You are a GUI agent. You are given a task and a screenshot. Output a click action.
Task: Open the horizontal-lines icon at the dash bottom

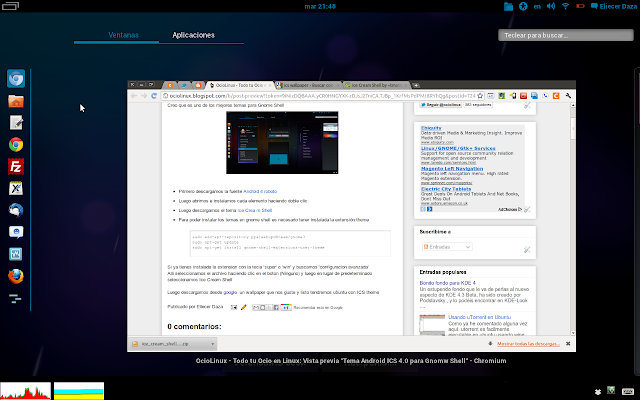tap(15, 298)
